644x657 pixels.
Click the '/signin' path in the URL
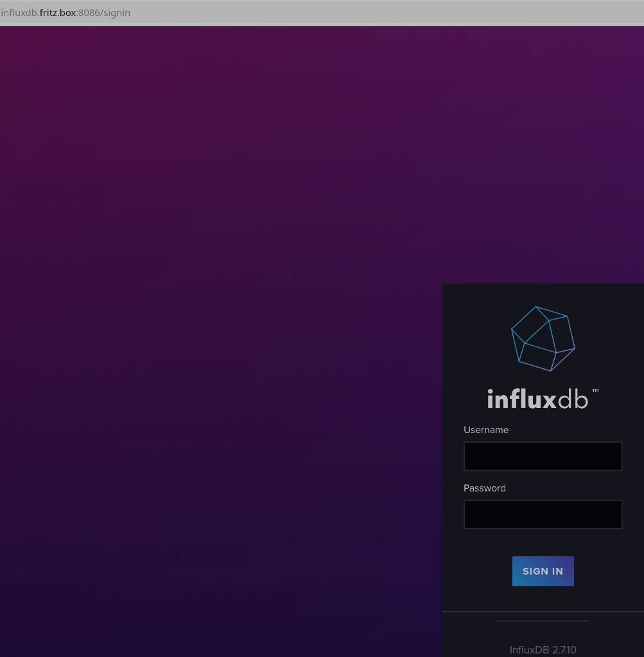(x=115, y=13)
